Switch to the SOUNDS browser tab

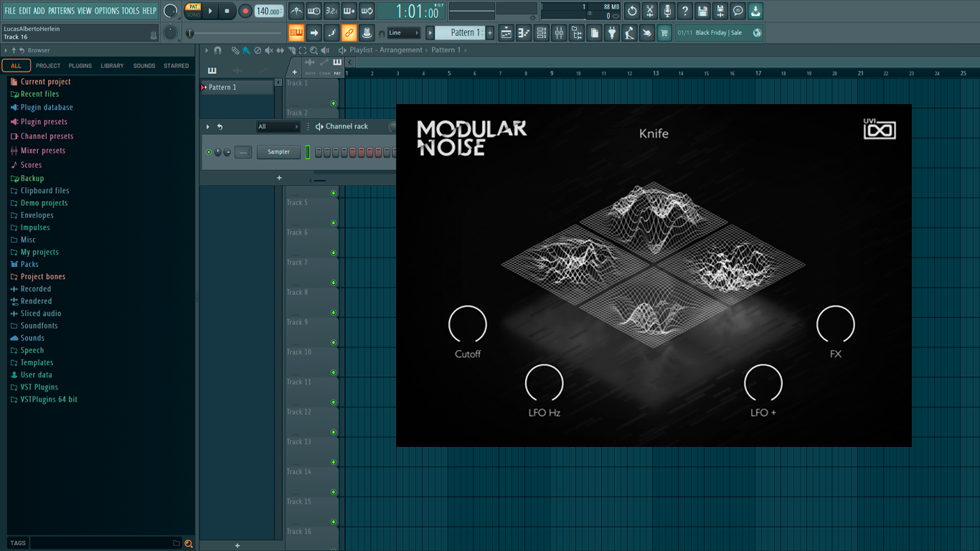pyautogui.click(x=144, y=66)
